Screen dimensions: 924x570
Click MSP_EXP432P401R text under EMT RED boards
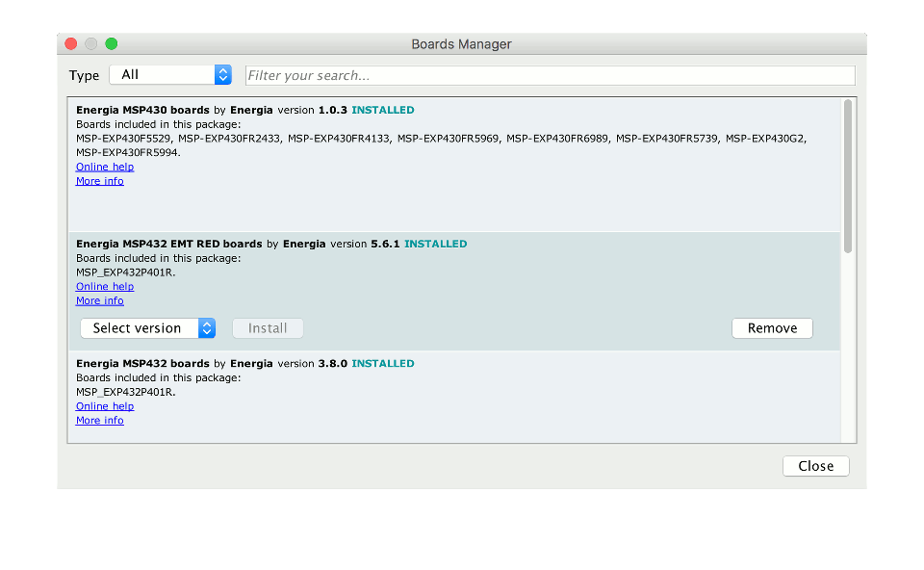(x=125, y=272)
